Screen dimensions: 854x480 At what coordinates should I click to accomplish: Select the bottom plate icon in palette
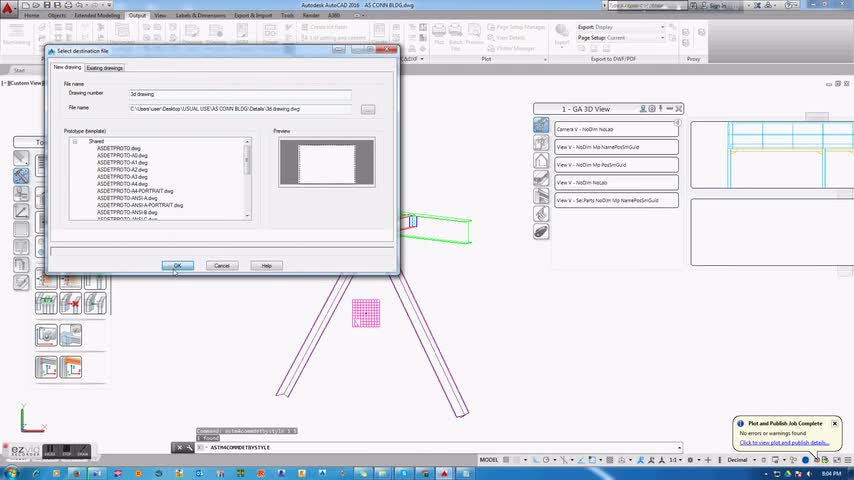[x=541, y=232]
